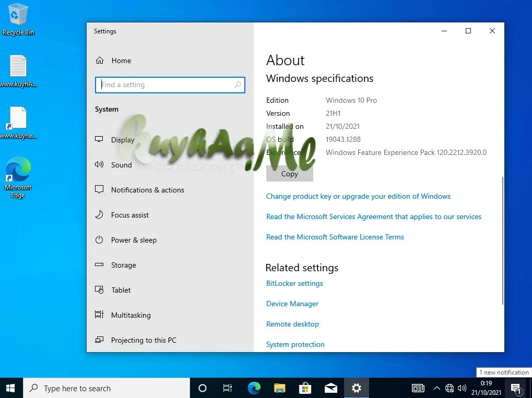
Task: Click the Storage drive icon
Action: tap(99, 265)
